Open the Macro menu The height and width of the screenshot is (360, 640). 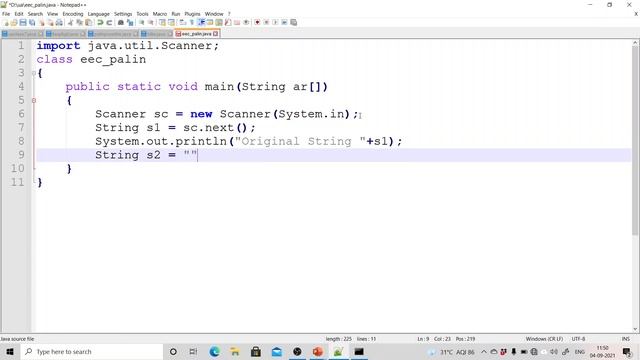tap(160, 14)
